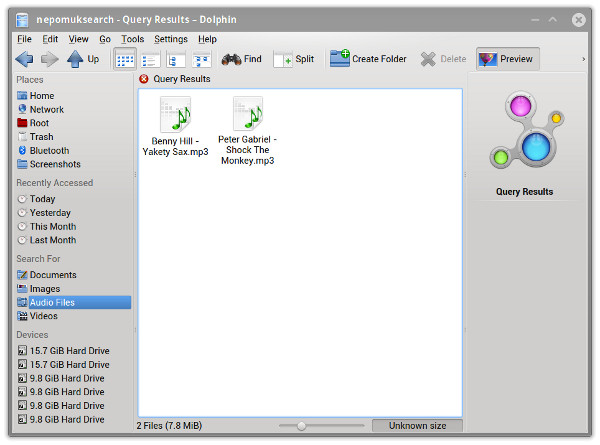This screenshot has width=600, height=445.
Task: Open Bluetooth in the Places panel
Action: (49, 151)
